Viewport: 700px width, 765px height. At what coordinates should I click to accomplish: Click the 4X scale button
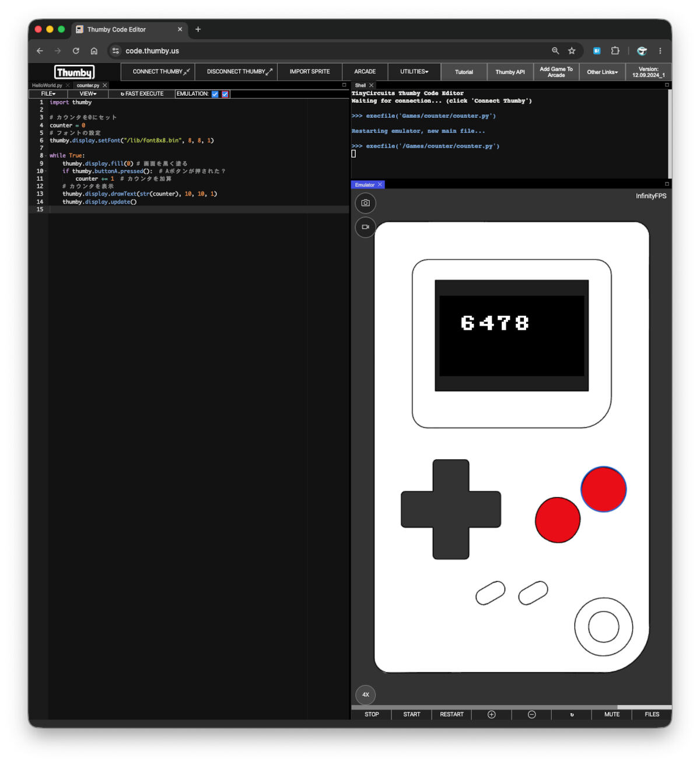[x=366, y=695]
